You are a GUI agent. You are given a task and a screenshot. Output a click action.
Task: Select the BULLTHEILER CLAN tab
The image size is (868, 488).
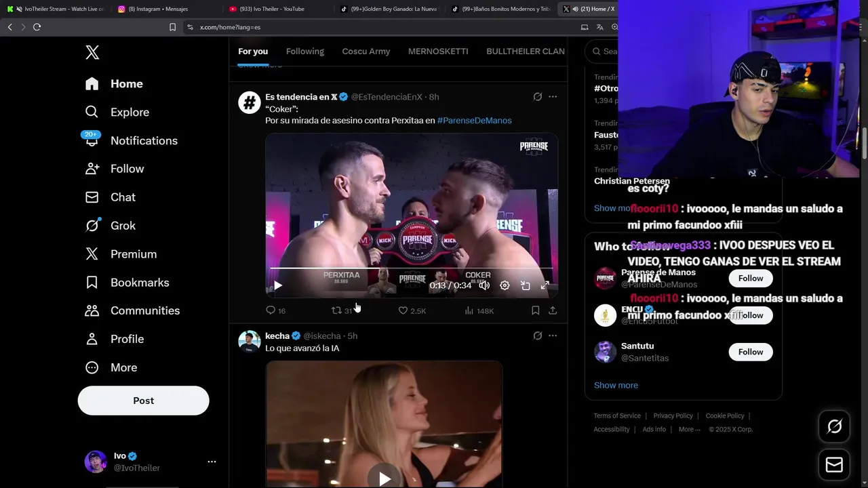pyautogui.click(x=526, y=52)
